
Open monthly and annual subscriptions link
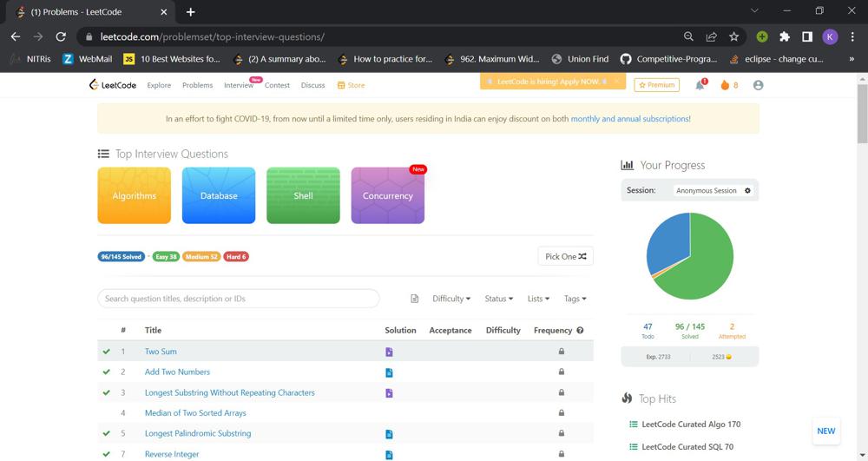click(630, 118)
